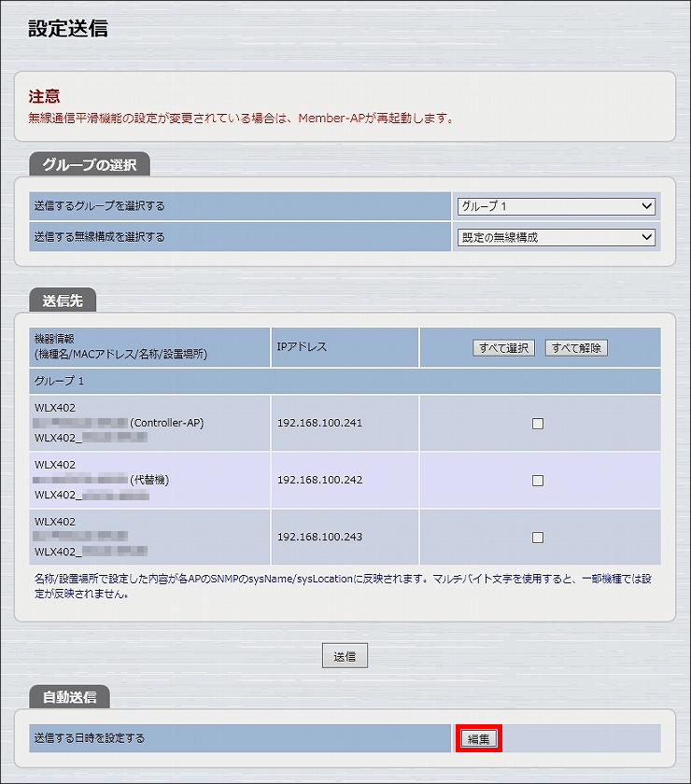Click the IP address 192.168.100.241
This screenshot has height=784, width=691.
[x=319, y=423]
